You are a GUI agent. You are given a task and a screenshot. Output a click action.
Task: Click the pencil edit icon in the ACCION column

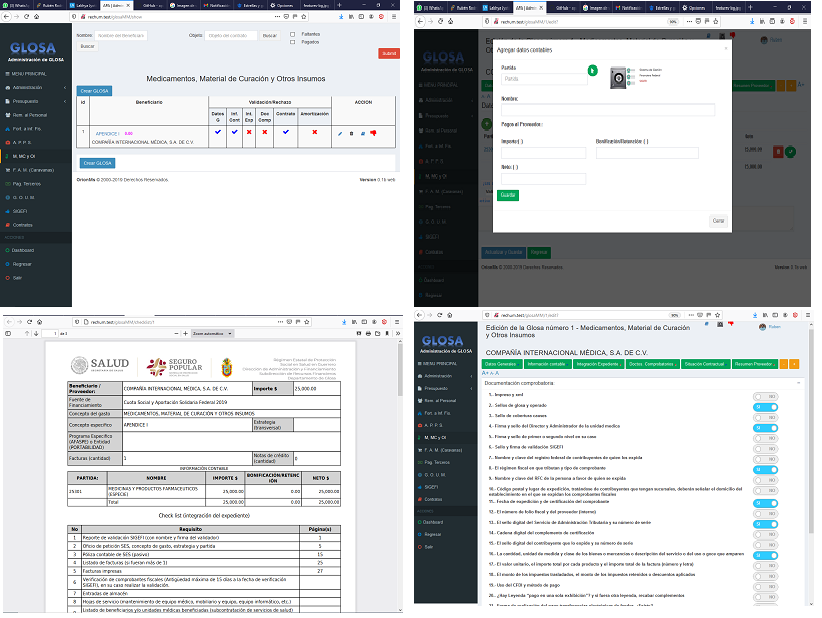point(340,133)
